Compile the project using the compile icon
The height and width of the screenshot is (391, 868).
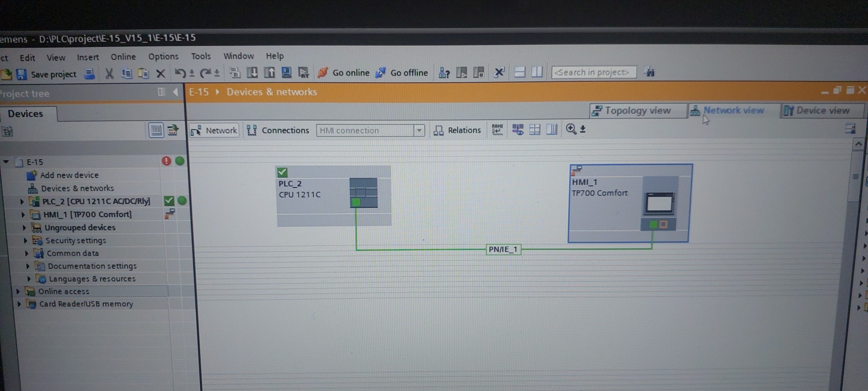pyautogui.click(x=235, y=73)
